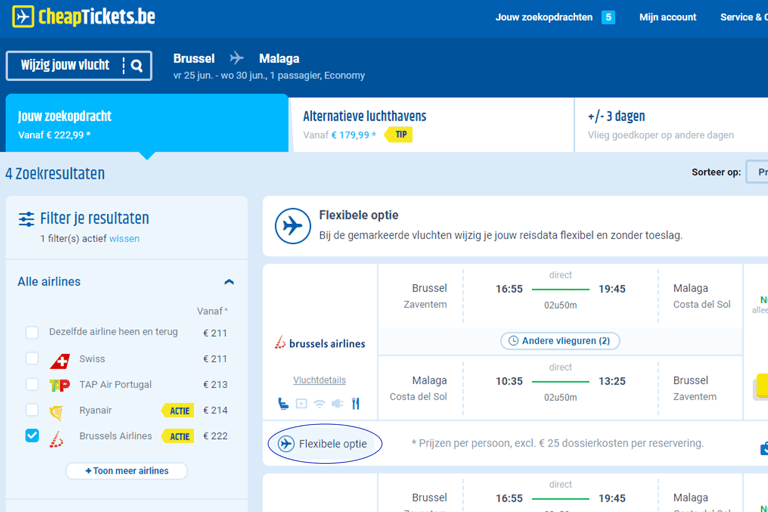Tick the Dezelfde airline heen en terug checkbox

[x=32, y=332]
